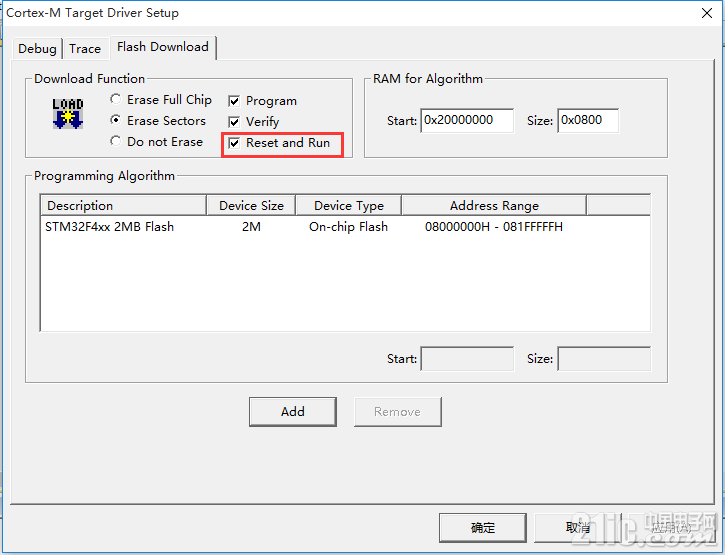725x555 pixels.
Task: Open the Trace tab
Action: pos(85,49)
